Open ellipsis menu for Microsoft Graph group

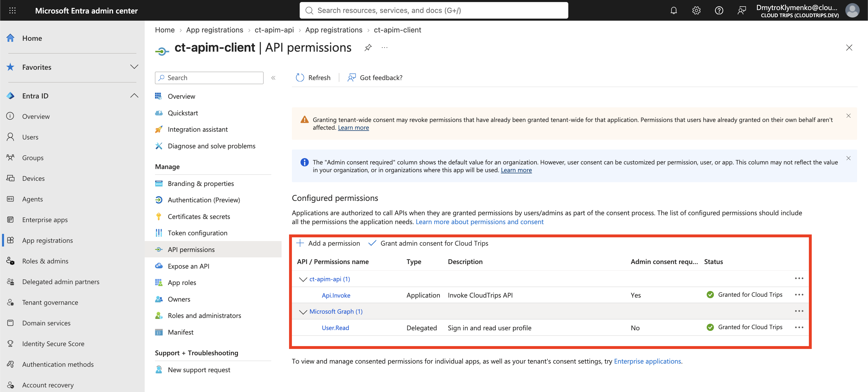tap(799, 311)
